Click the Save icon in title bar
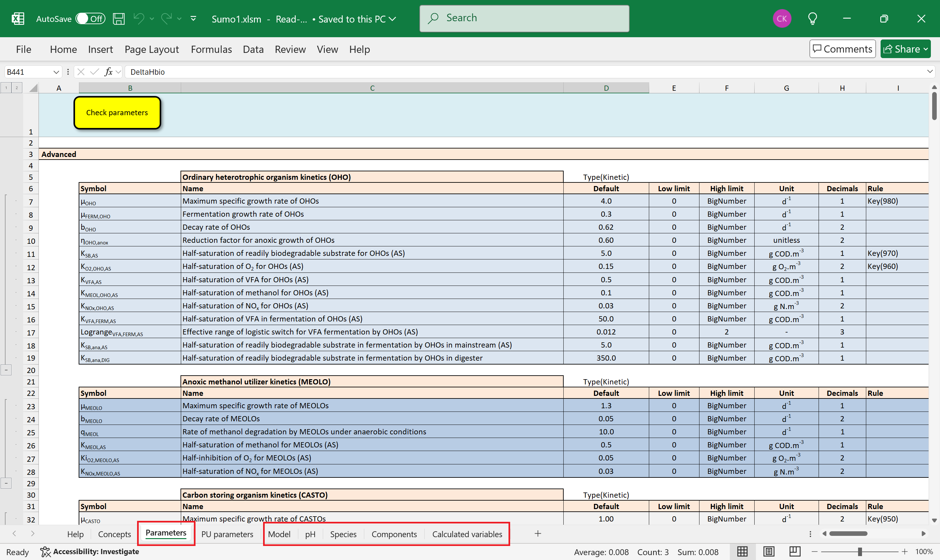The width and height of the screenshot is (940, 560). click(118, 19)
